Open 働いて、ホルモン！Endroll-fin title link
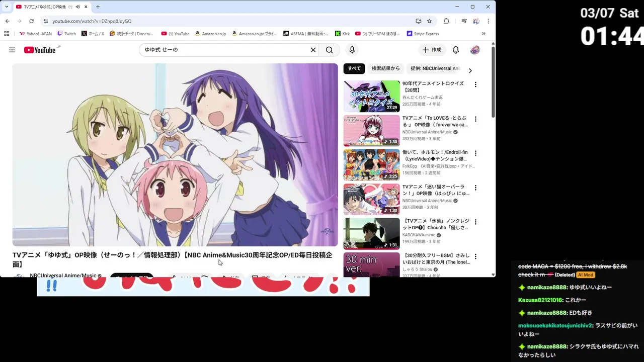Viewport: 644px width, 362px height. pyautogui.click(x=435, y=155)
